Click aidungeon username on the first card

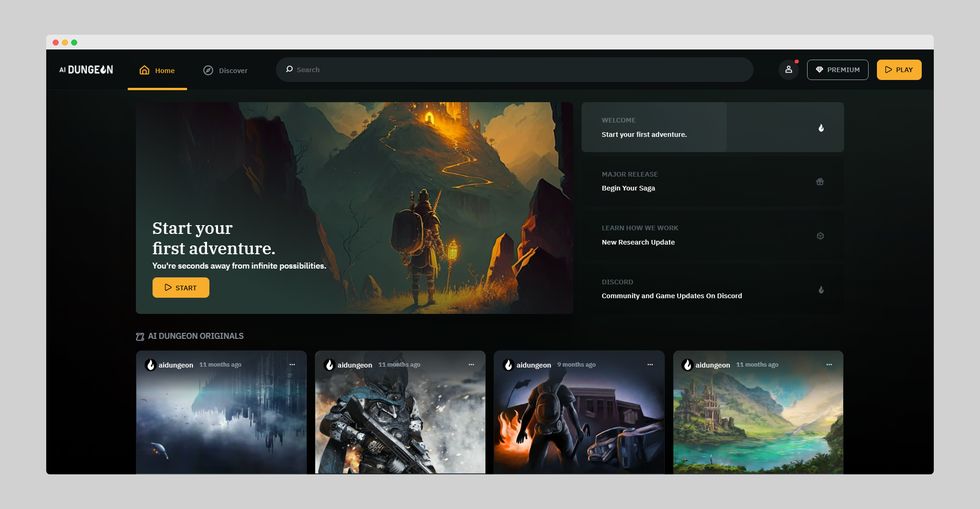[x=176, y=365]
